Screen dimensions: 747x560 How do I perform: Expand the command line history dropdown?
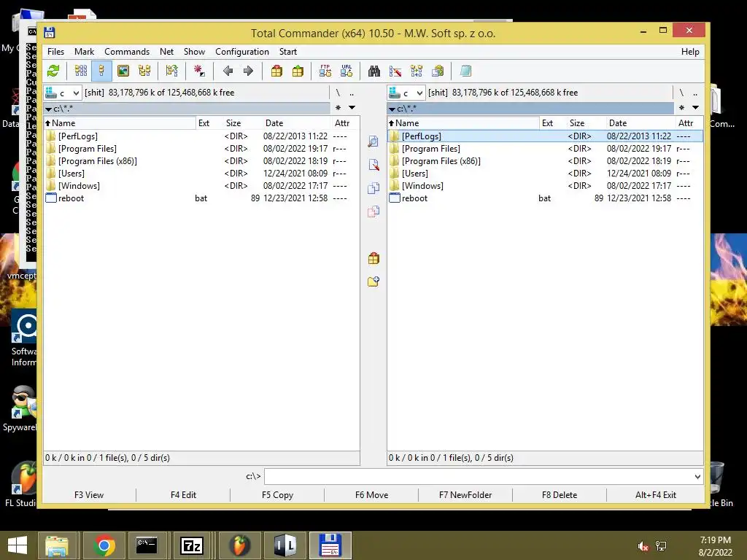tap(697, 477)
